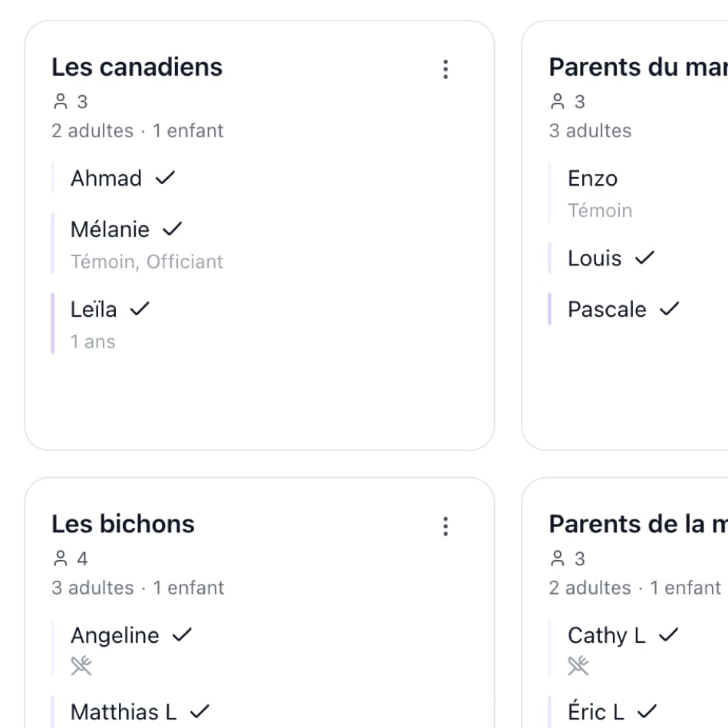
Task: Click the people count icon on Parents du marié
Action: (556, 100)
